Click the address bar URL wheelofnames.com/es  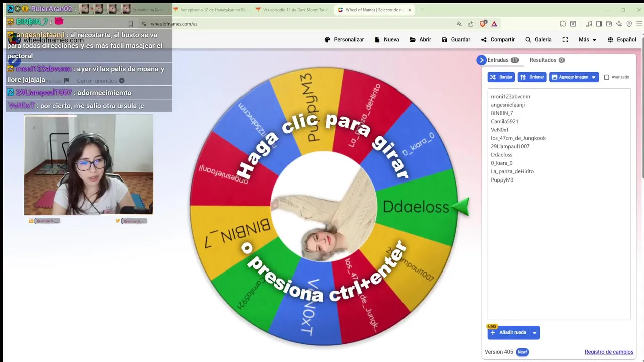click(174, 24)
